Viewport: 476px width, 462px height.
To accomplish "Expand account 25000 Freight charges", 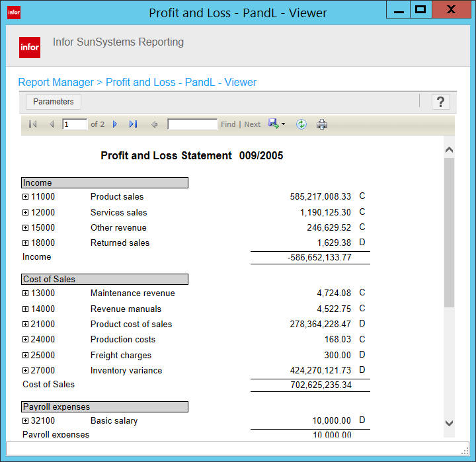I will 26,355.
